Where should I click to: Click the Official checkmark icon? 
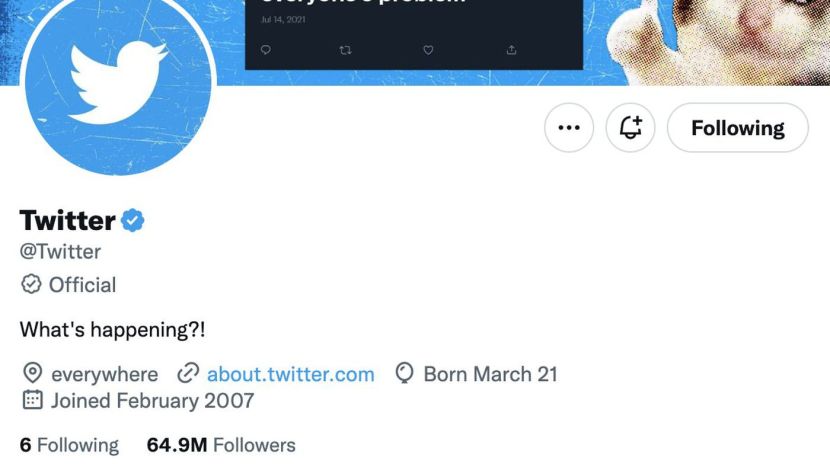[31, 284]
